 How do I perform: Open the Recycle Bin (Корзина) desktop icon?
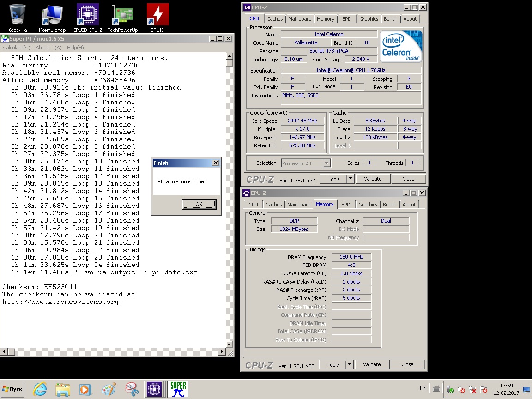pos(17,18)
